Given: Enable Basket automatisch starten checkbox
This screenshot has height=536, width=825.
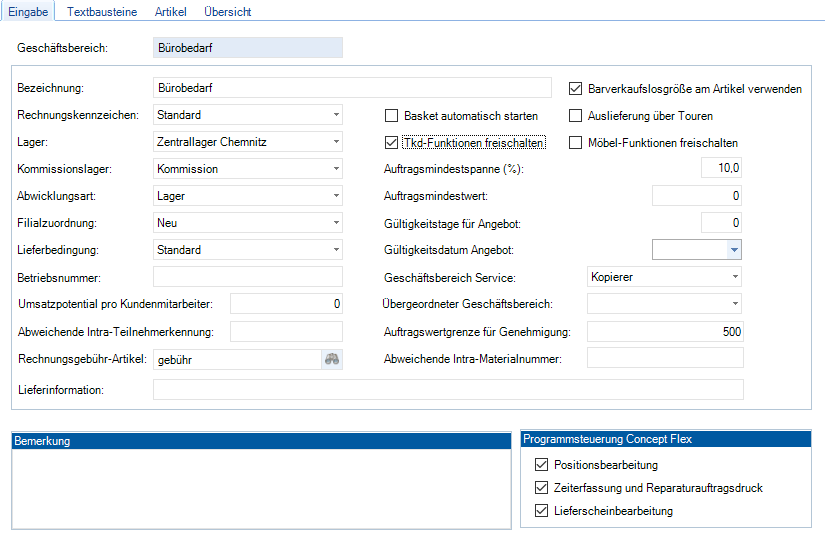Looking at the screenshot, I should point(392,116).
